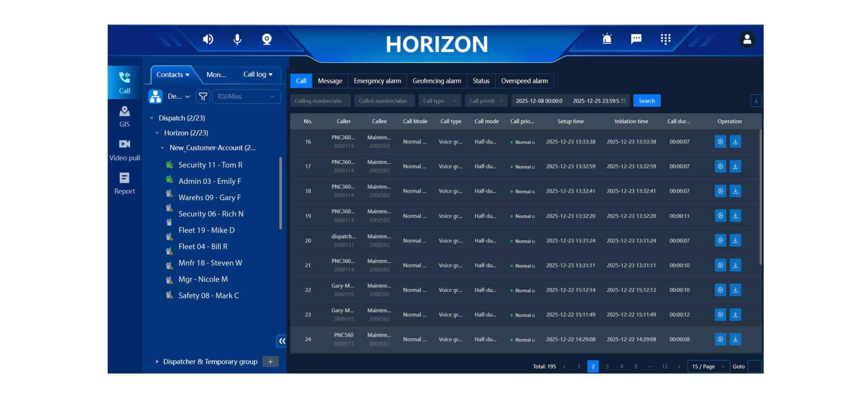Download recording for call No. 24
868x395 pixels.
click(735, 339)
